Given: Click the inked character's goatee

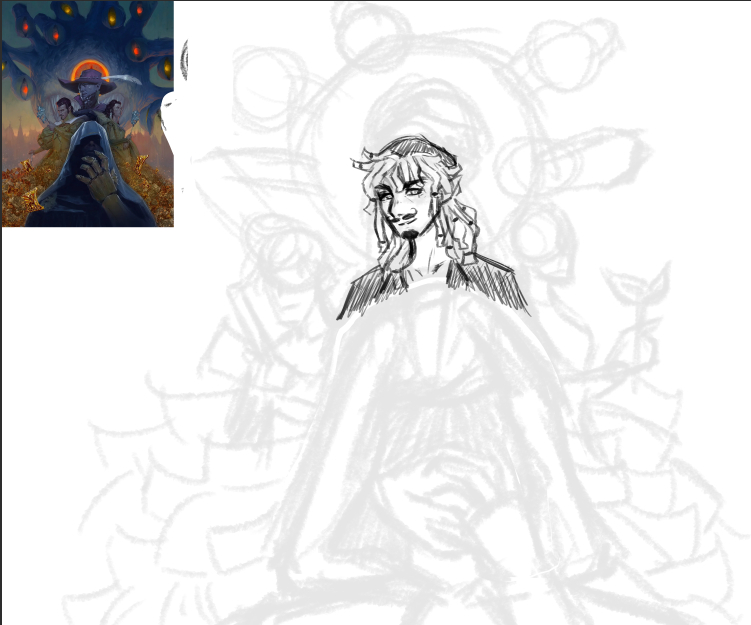Looking at the screenshot, I should tap(407, 237).
